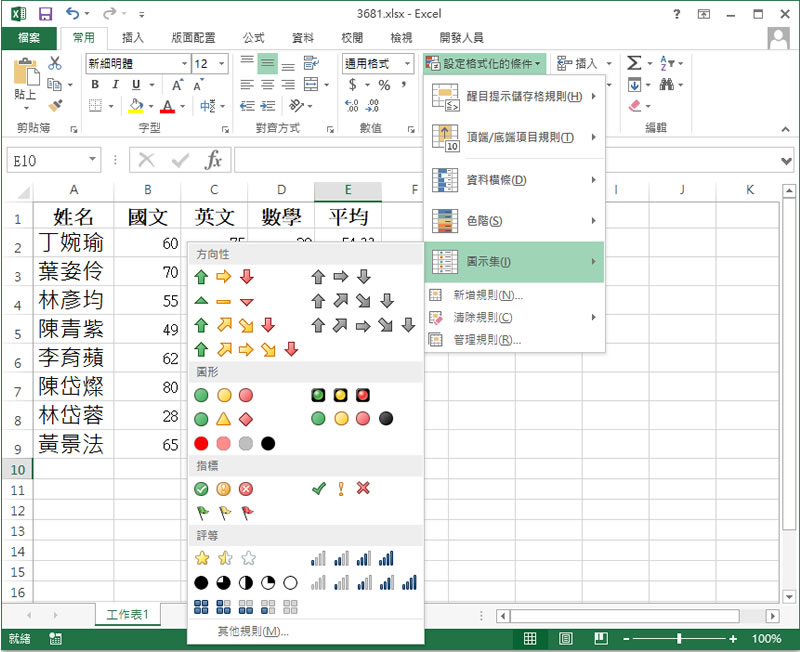
Task: Toggle right text alignment
Action: 288,85
